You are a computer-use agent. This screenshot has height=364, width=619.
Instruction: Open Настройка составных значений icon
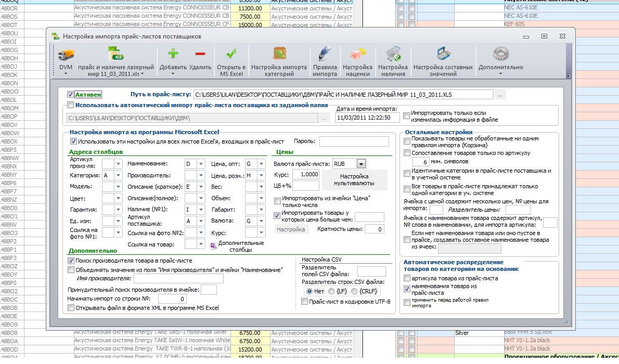point(443,54)
